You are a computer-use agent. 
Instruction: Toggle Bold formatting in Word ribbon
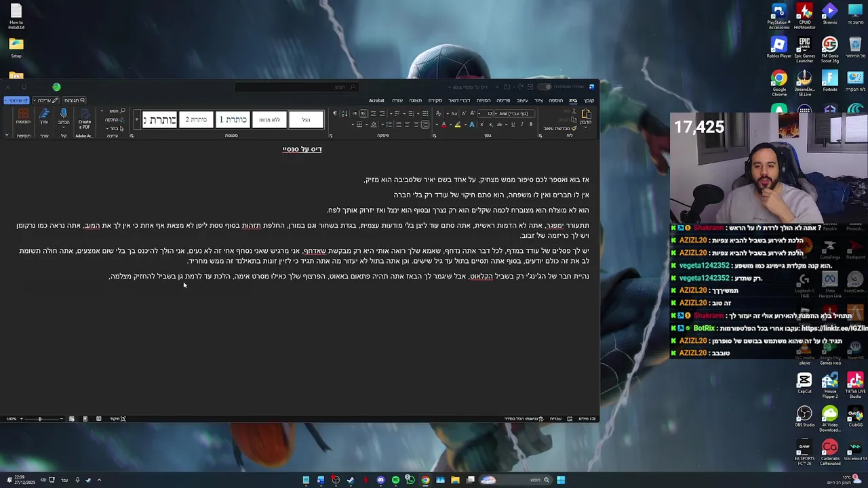pyautogui.click(x=531, y=124)
